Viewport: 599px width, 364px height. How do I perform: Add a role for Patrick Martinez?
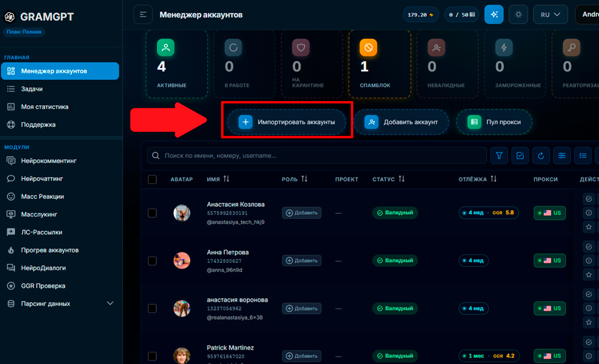[x=302, y=356]
